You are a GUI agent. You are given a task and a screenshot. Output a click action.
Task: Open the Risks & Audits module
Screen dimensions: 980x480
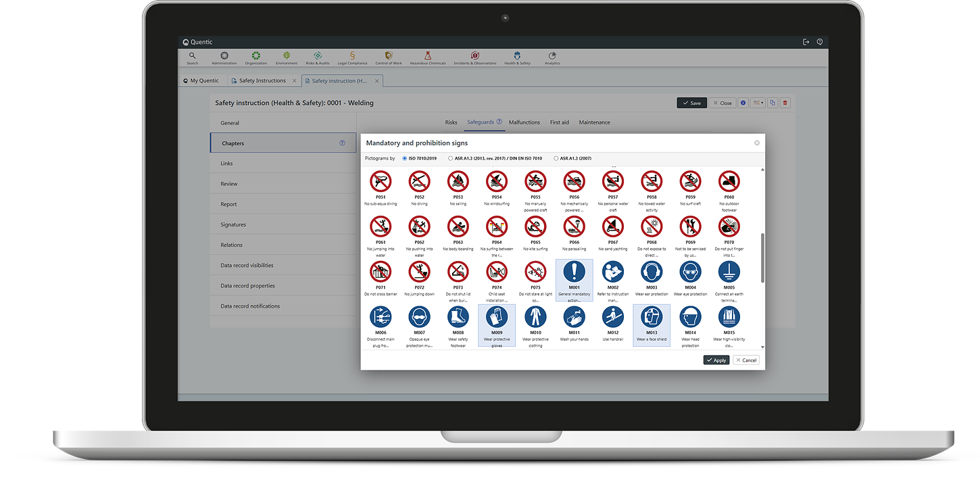coord(317,57)
